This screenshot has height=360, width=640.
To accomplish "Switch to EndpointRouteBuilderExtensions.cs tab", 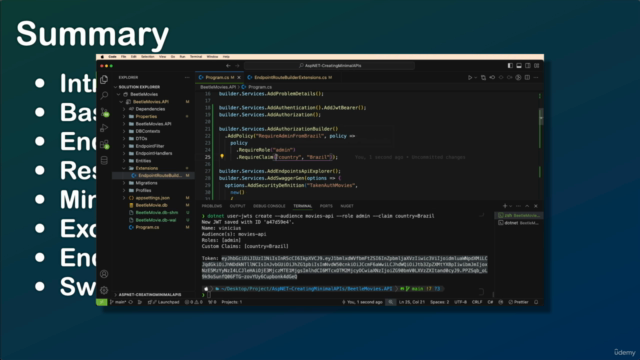I will (291, 78).
